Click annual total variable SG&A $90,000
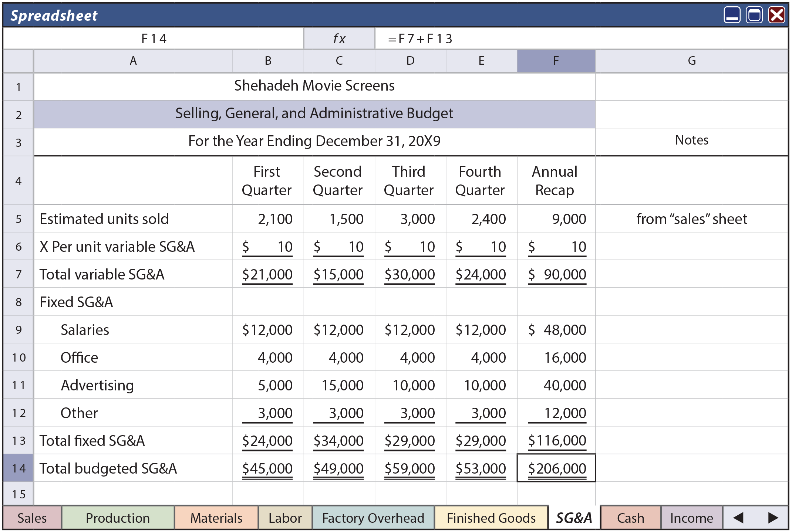This screenshot has width=792, height=532. pos(556,274)
